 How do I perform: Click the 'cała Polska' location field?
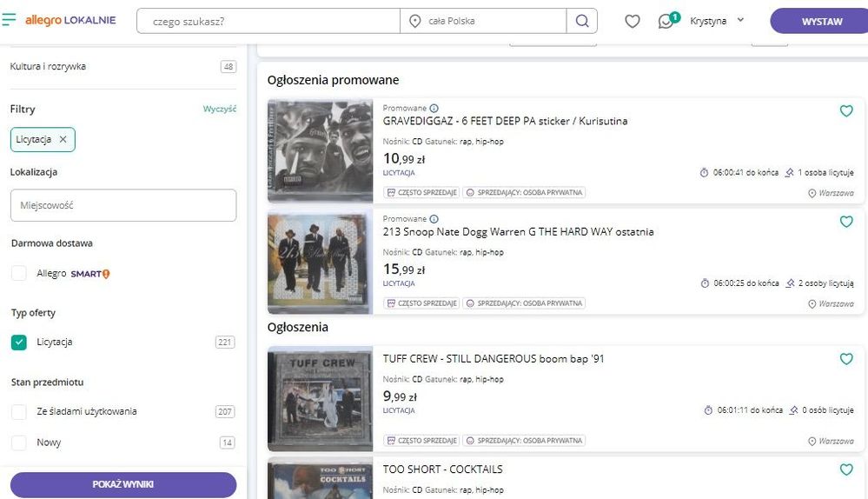(x=483, y=21)
